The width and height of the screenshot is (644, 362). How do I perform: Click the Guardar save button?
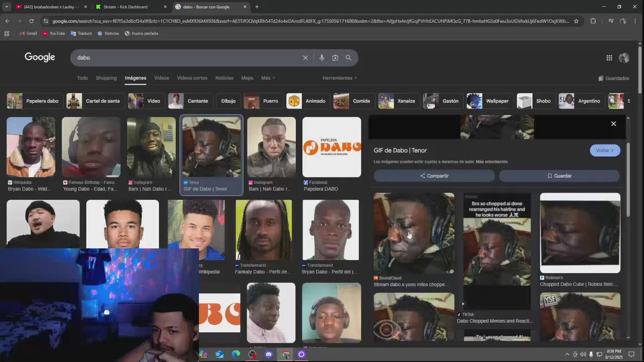coord(559,176)
